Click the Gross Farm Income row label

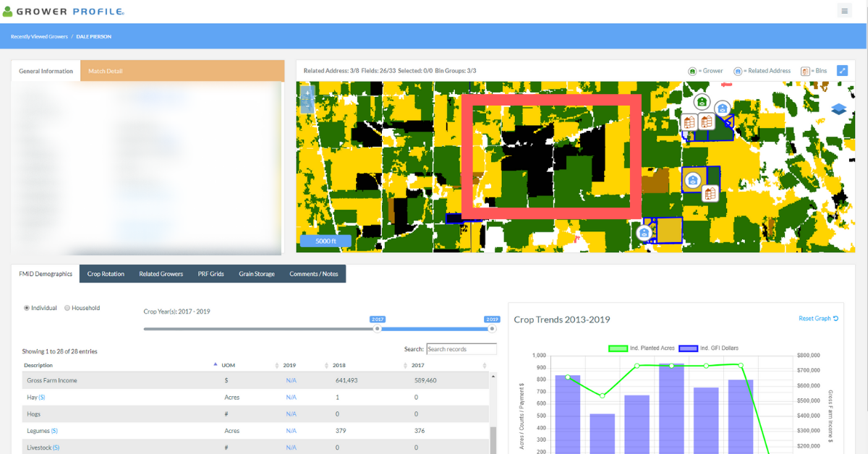51,380
